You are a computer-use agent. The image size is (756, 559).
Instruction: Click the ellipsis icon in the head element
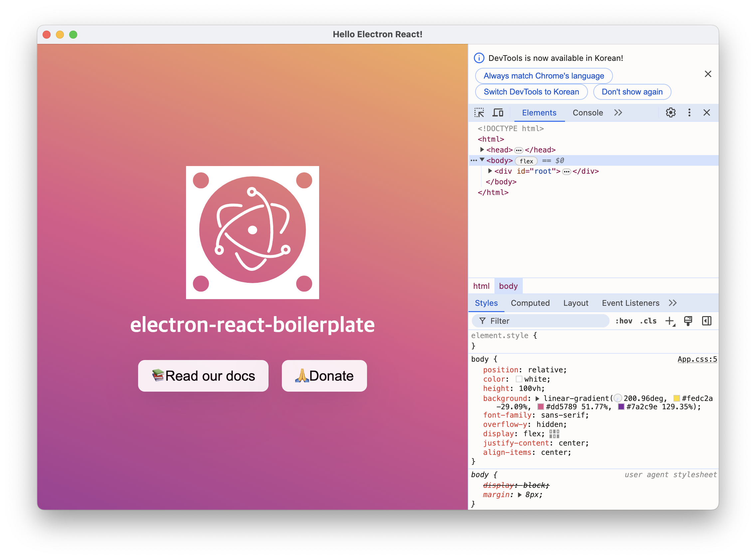click(518, 150)
